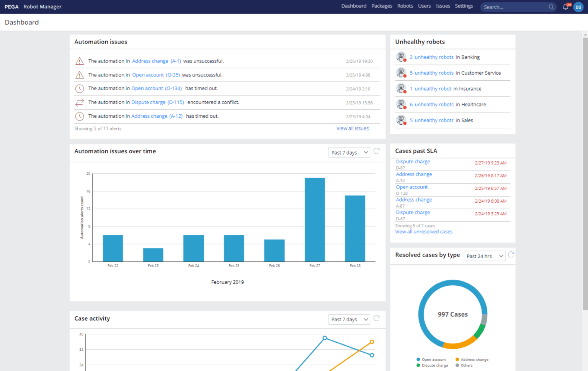588x371 pixels.
Task: Click the search magnifier icon
Action: coord(551,7)
